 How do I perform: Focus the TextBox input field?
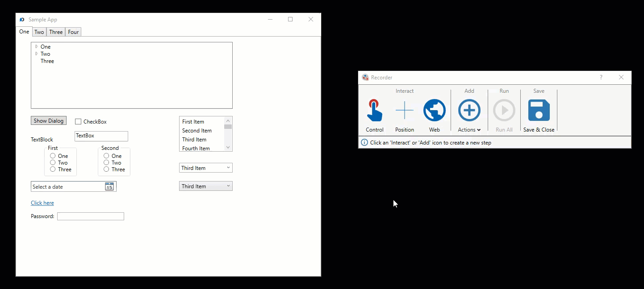pos(101,136)
